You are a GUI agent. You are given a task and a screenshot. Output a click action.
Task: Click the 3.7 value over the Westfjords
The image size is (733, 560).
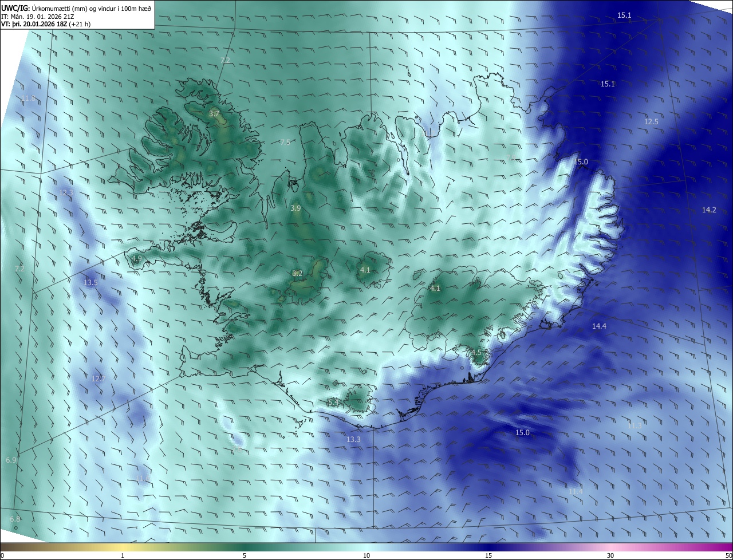point(214,114)
